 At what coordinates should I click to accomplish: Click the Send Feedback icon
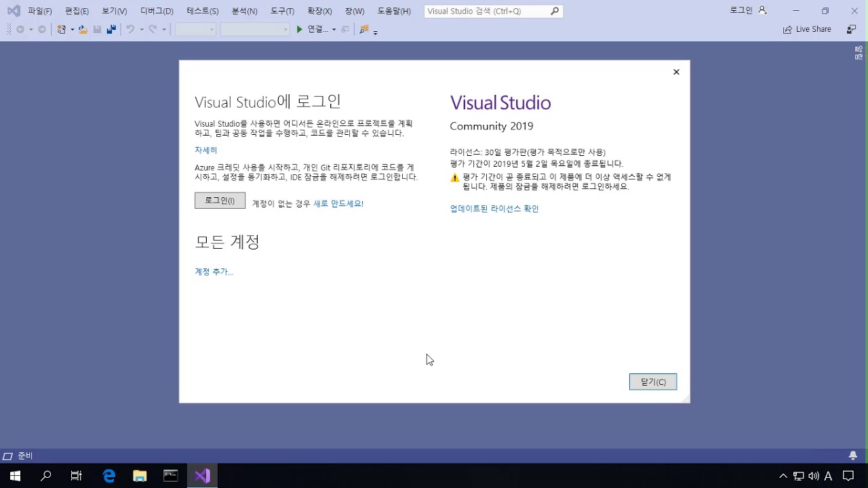[851, 30]
